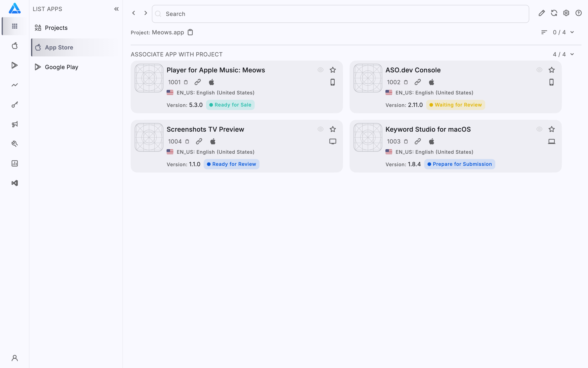Click the Ready for Review status badge
The width and height of the screenshot is (588, 368).
[x=231, y=164]
